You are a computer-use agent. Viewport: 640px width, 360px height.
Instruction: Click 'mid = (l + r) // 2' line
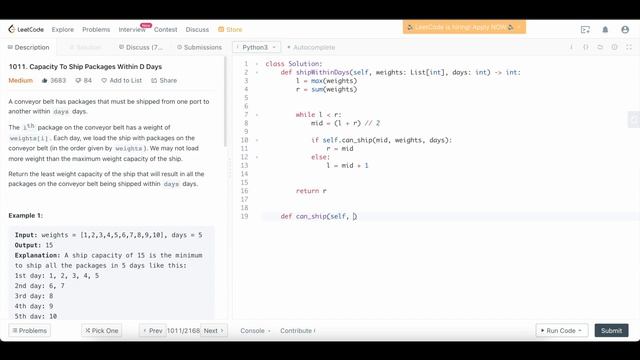click(x=345, y=123)
